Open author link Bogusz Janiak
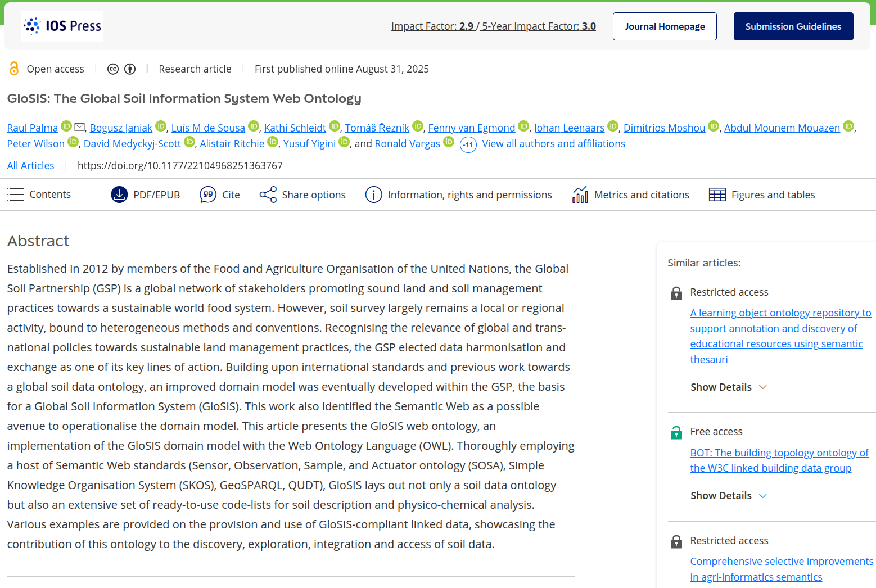 [x=121, y=128]
